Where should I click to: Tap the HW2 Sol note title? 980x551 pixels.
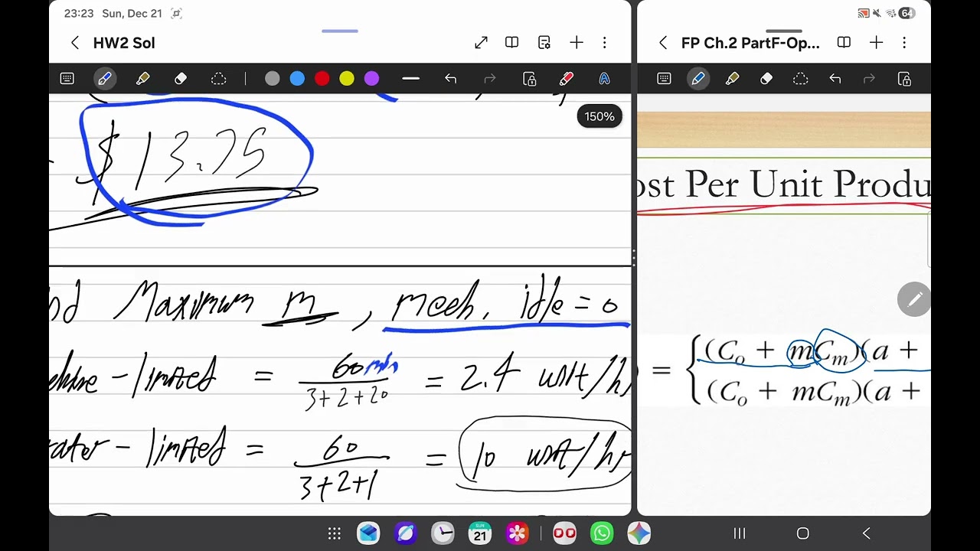[124, 43]
